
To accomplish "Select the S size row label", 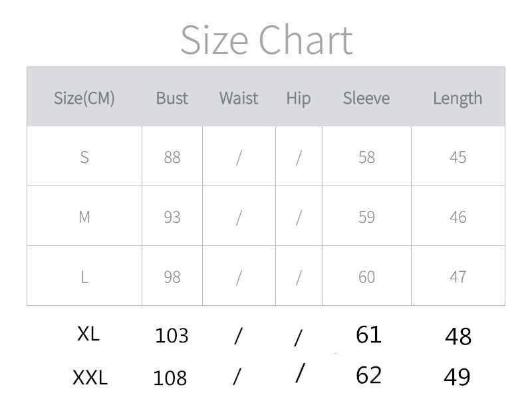I will pos(84,157).
